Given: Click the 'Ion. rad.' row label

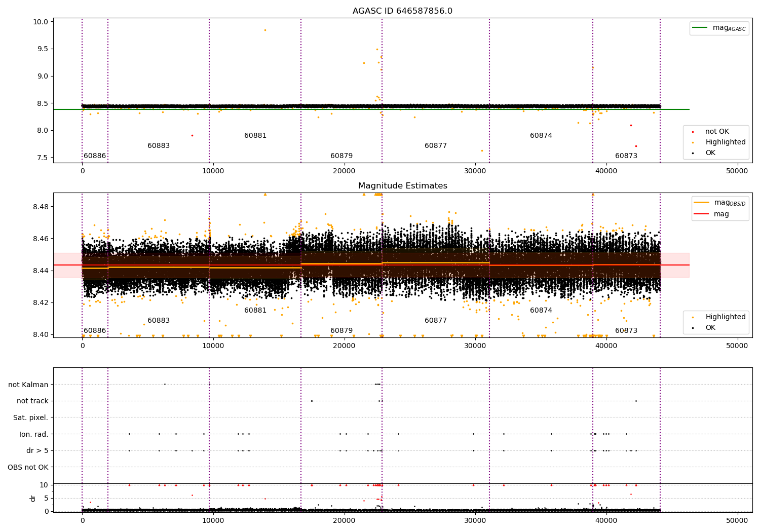Looking at the screenshot, I should coord(34,434).
